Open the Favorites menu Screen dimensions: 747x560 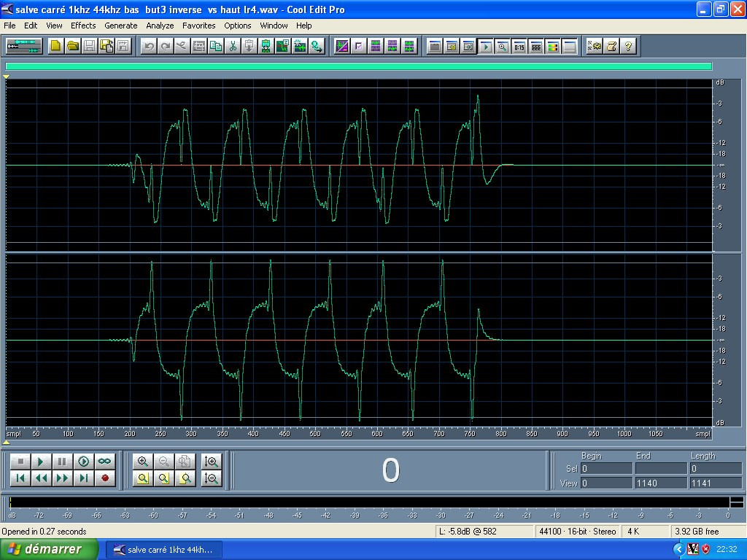pos(198,26)
